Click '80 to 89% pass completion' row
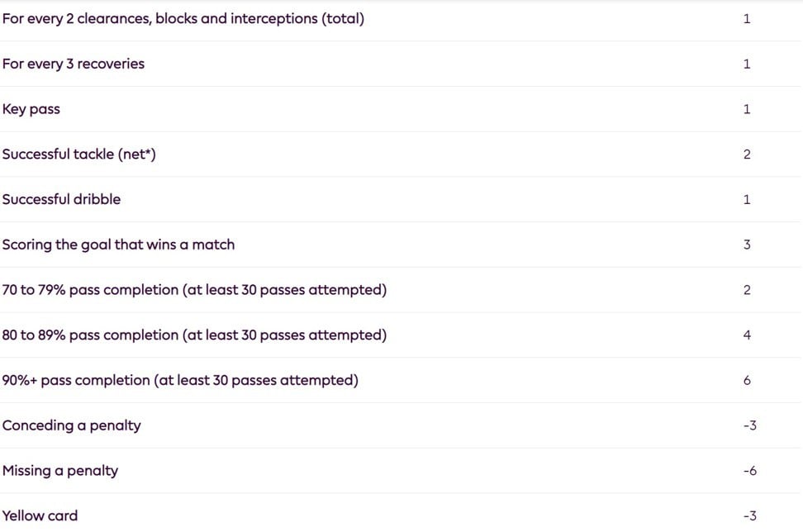Viewport: 803px width, 532px height. coord(401,335)
